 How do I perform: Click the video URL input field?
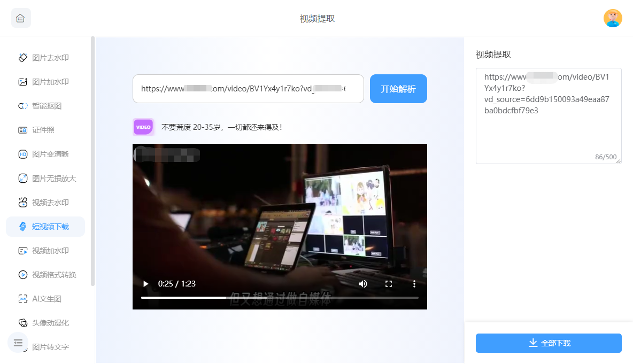tap(248, 89)
